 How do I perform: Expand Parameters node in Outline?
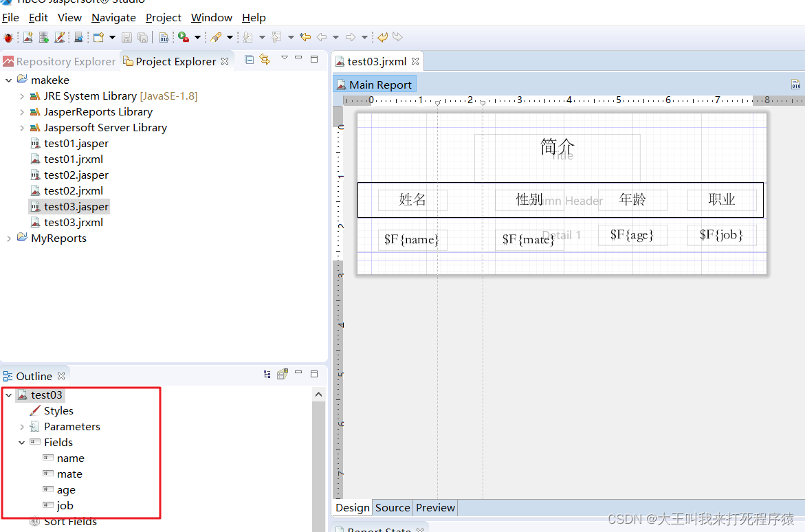tap(21, 427)
